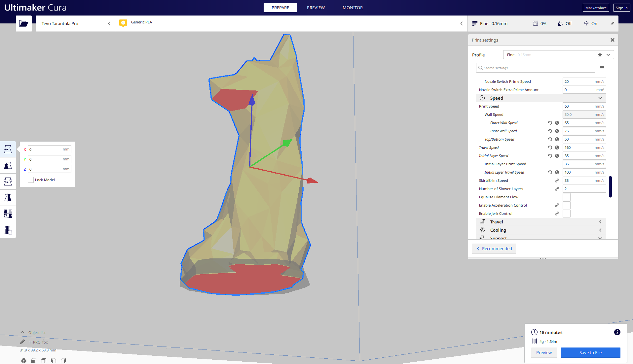Image resolution: width=633 pixels, height=364 pixels.
Task: Click the print settings panel scrollbar
Action: pos(610,187)
